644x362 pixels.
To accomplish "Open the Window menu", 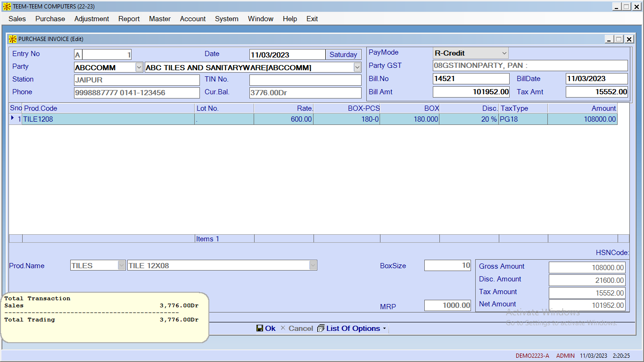I will coord(261,19).
